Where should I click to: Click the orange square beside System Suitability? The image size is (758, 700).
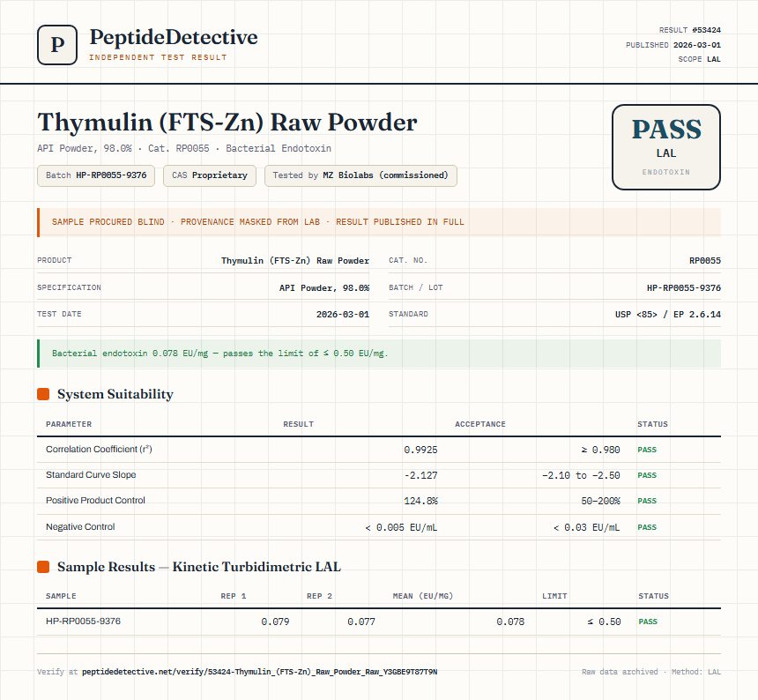coord(43,394)
